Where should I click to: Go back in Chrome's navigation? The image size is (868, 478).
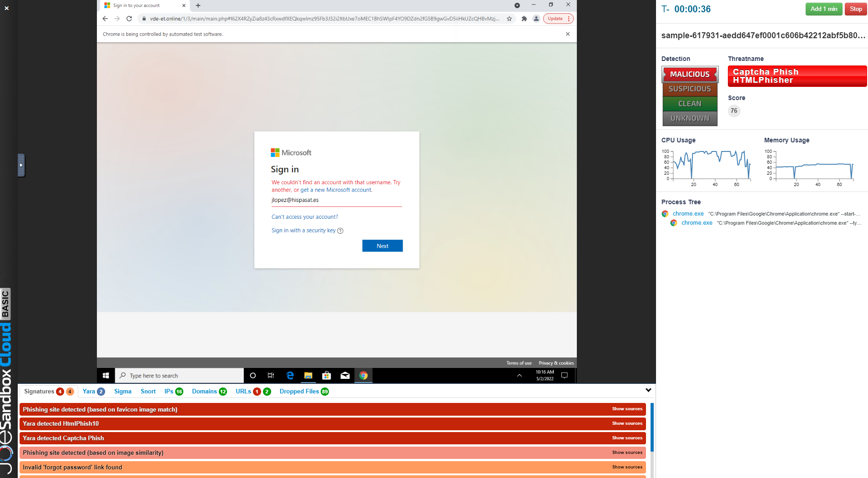coord(105,19)
